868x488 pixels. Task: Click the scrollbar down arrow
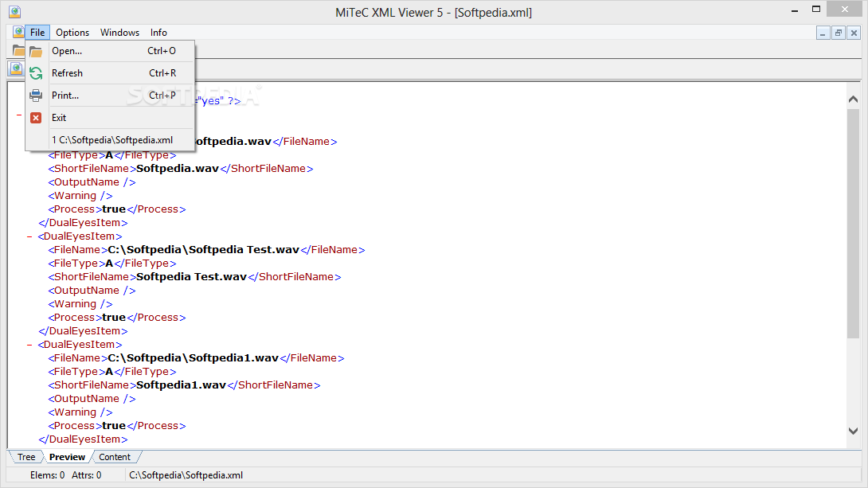tap(853, 431)
